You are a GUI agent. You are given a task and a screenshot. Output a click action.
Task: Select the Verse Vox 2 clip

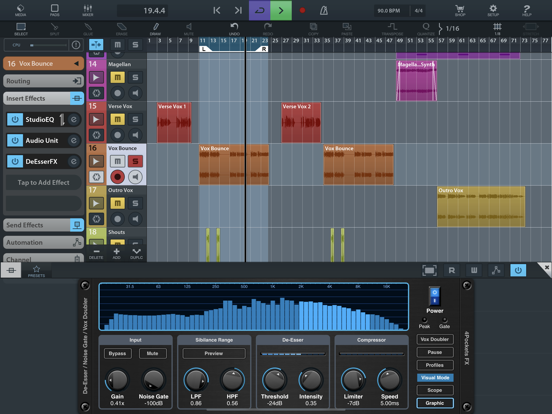pos(301,123)
